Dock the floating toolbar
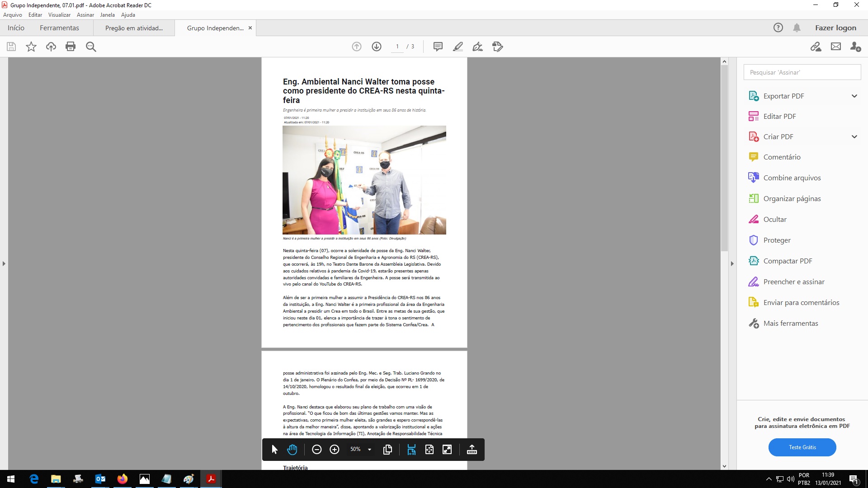 tap(472, 449)
